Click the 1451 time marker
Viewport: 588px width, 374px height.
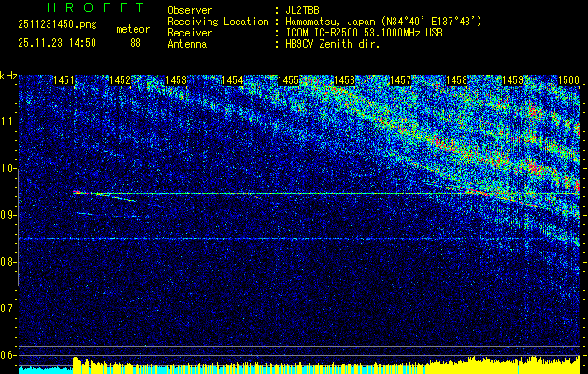tap(65, 81)
